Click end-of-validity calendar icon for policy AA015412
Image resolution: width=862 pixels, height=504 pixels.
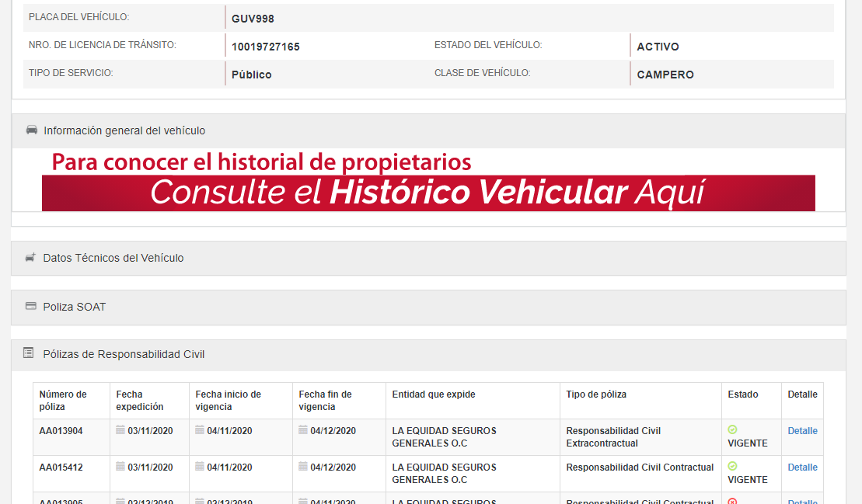coord(303,467)
